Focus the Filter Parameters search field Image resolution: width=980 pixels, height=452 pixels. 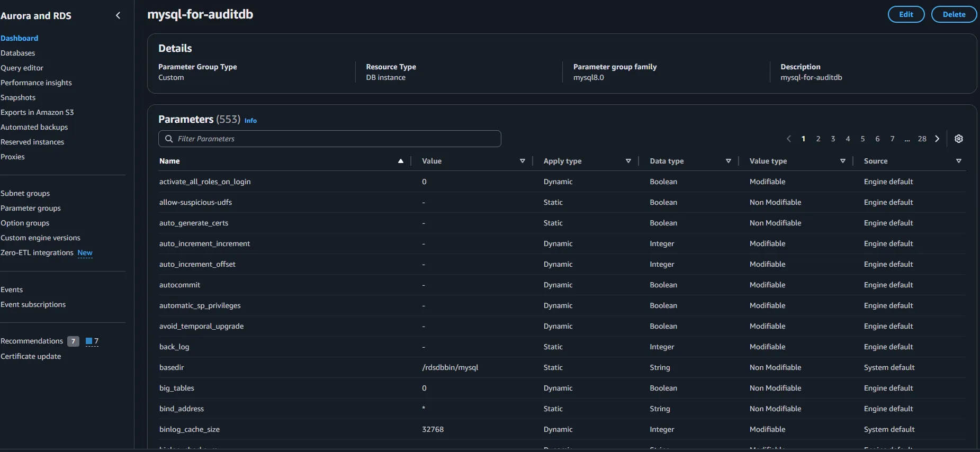334,139
